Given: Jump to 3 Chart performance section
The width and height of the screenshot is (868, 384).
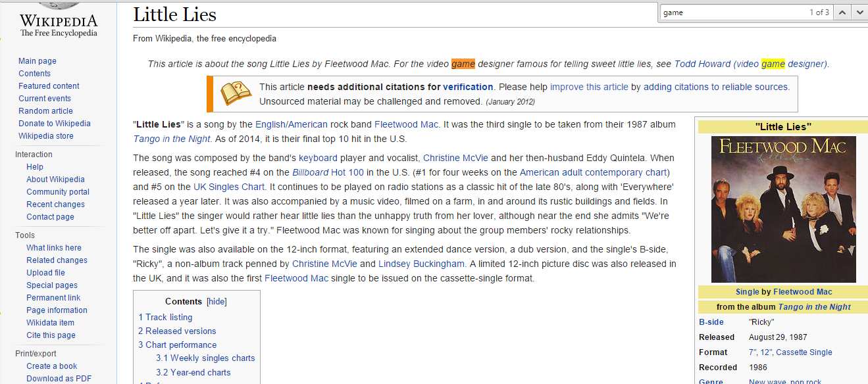Looking at the screenshot, I should [x=177, y=345].
